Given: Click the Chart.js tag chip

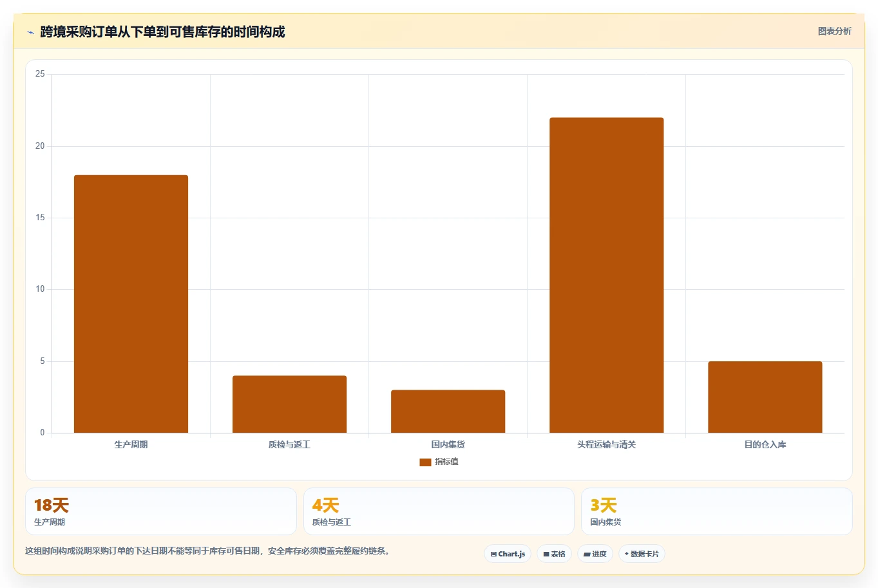Looking at the screenshot, I should click(508, 554).
